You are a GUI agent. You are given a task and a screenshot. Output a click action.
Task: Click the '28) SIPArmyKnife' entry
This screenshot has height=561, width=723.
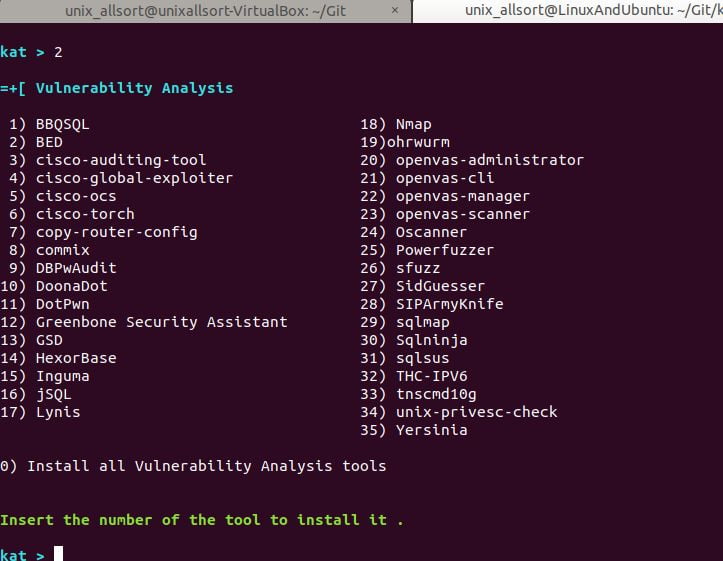[x=432, y=304]
